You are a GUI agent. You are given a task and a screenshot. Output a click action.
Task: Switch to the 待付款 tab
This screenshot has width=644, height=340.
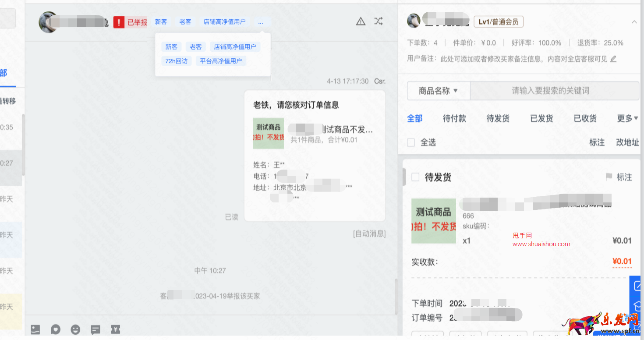pos(454,118)
